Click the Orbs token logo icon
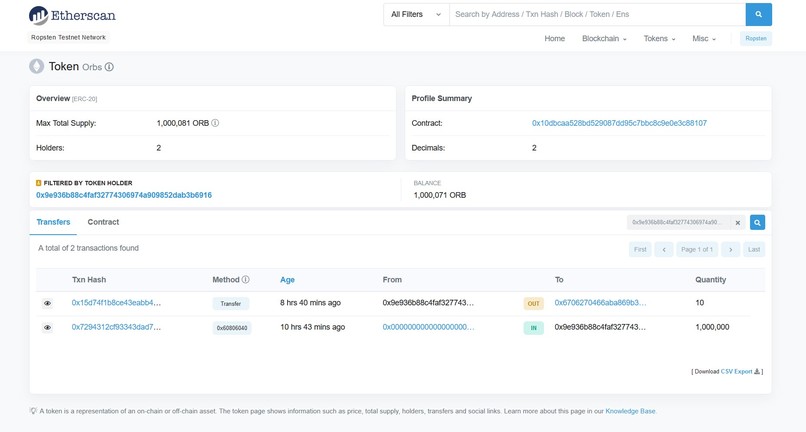 point(36,66)
